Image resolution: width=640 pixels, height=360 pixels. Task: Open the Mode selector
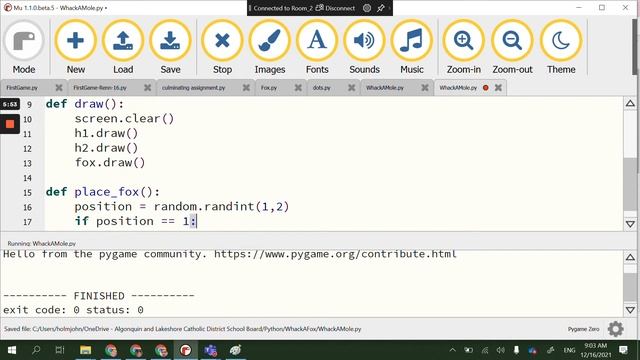click(x=24, y=47)
